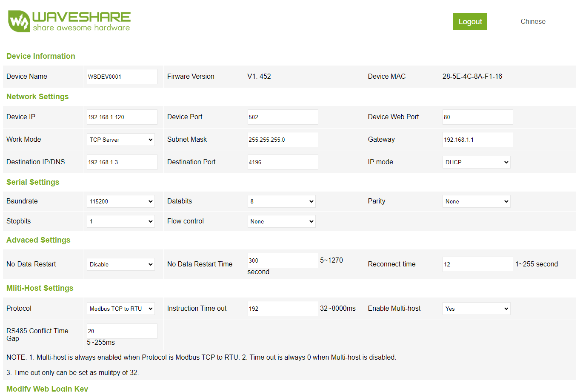Screen dimensions: 580x392
Task: Click the Reconnect-time input box
Action: (x=477, y=264)
